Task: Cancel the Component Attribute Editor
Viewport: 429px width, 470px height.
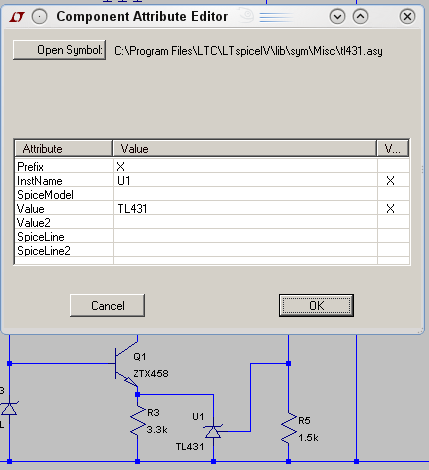Action: point(107,306)
